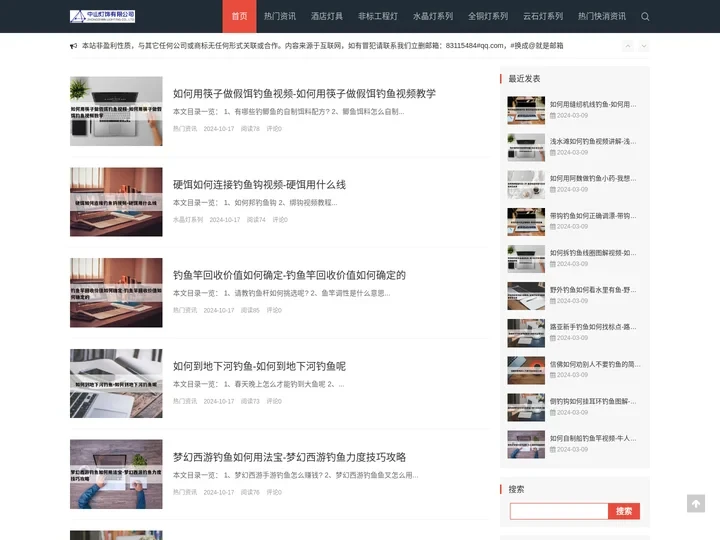Open article 如何用筷子做假饵钓鱼视频
Viewport: 720px width, 540px height.
point(304,94)
